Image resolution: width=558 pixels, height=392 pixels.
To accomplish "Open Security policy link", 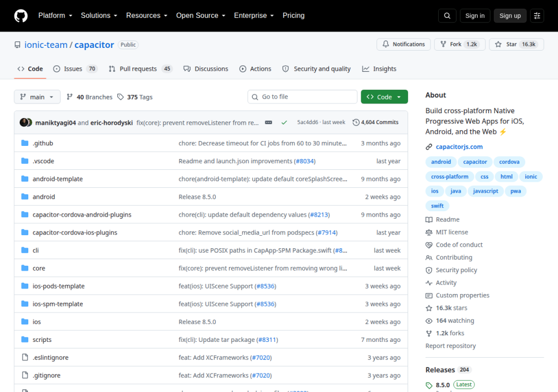I will click(x=451, y=270).
